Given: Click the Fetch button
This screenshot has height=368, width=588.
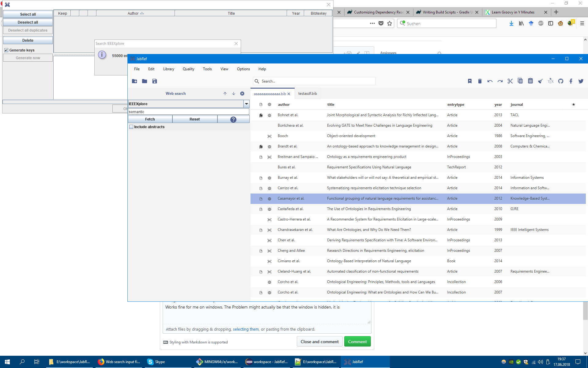Looking at the screenshot, I should tap(150, 119).
